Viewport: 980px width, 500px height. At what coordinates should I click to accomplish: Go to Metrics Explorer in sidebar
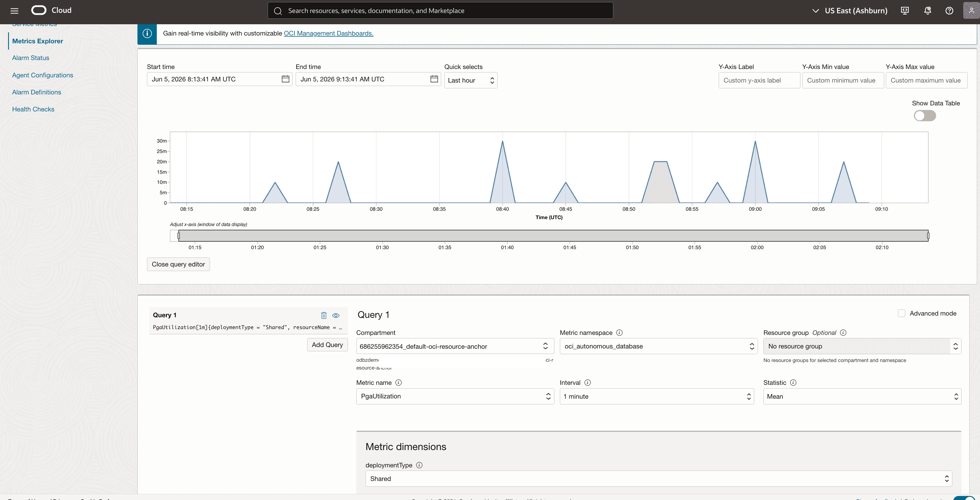coord(38,41)
